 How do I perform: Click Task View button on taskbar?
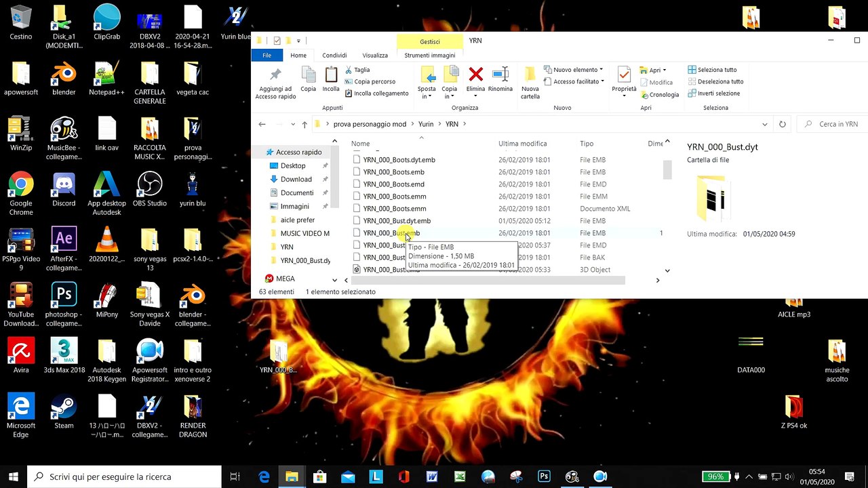click(x=235, y=476)
